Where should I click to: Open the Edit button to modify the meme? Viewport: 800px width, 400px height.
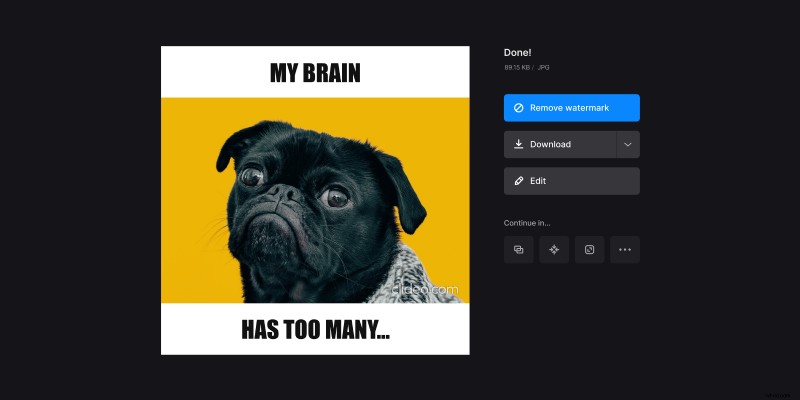(571, 181)
